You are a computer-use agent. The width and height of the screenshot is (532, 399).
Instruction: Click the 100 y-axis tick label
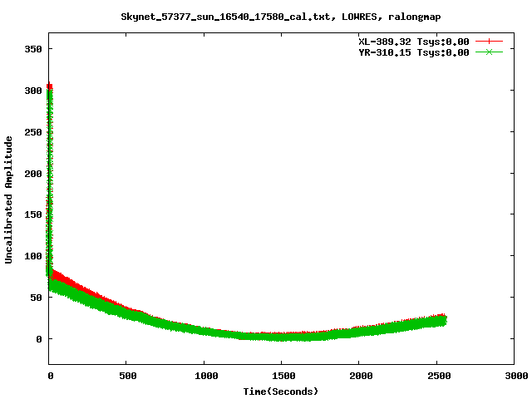[33, 256]
